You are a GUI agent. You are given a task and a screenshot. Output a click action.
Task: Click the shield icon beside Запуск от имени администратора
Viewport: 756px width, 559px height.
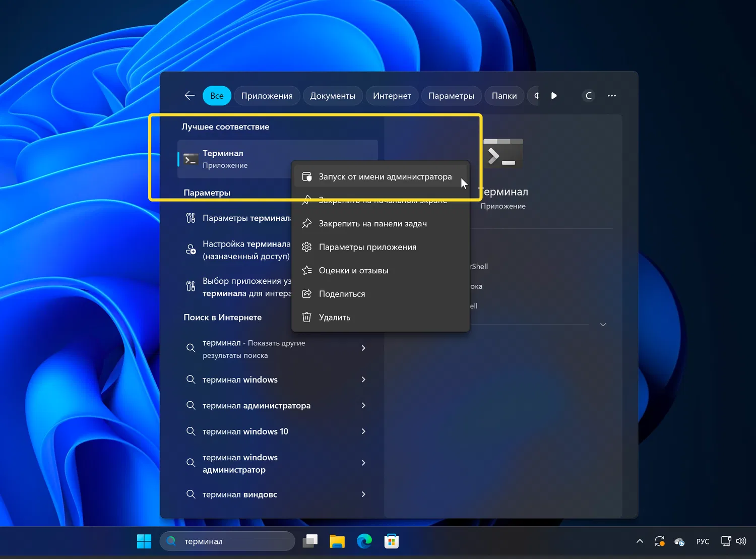306,177
